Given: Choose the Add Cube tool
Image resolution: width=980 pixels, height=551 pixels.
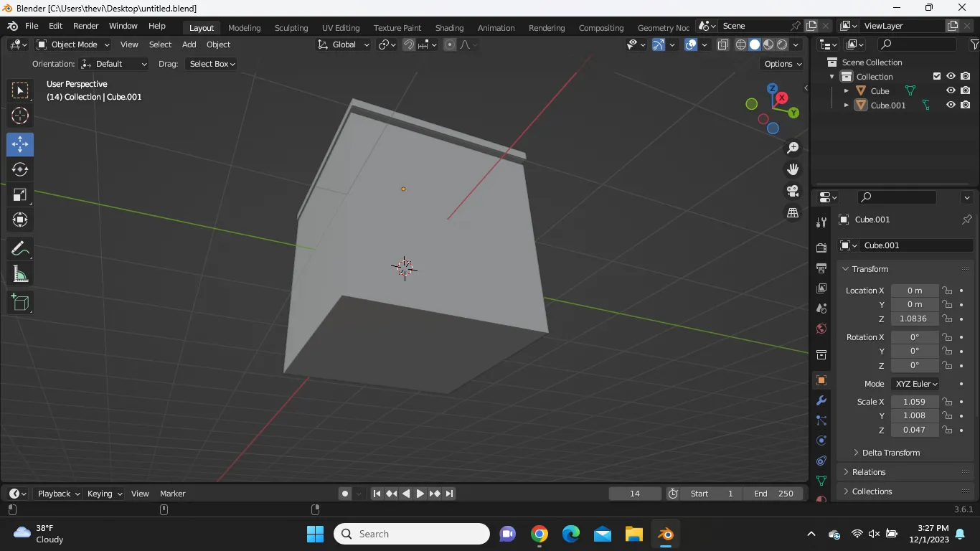Looking at the screenshot, I should (20, 303).
